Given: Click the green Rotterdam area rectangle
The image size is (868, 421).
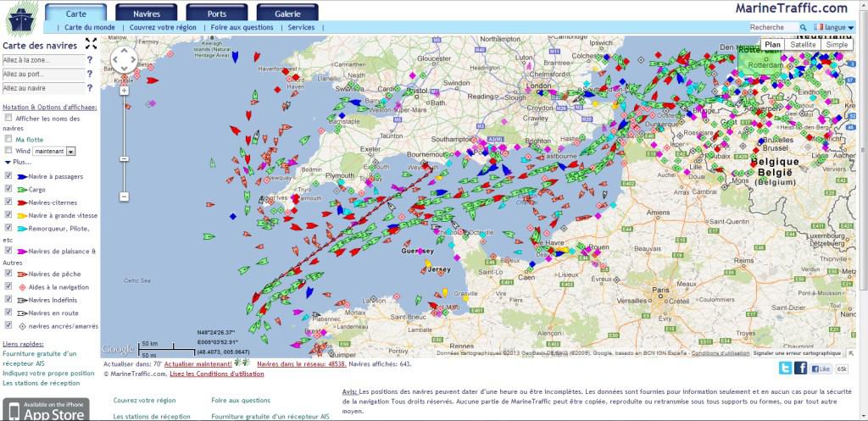Looking at the screenshot, I should tap(759, 61).
